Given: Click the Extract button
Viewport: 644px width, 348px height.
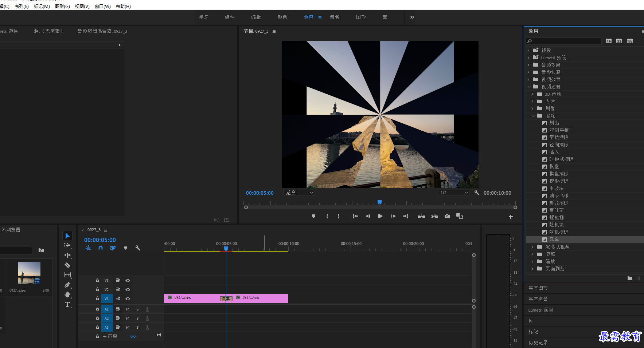Looking at the screenshot, I should 434,216.
